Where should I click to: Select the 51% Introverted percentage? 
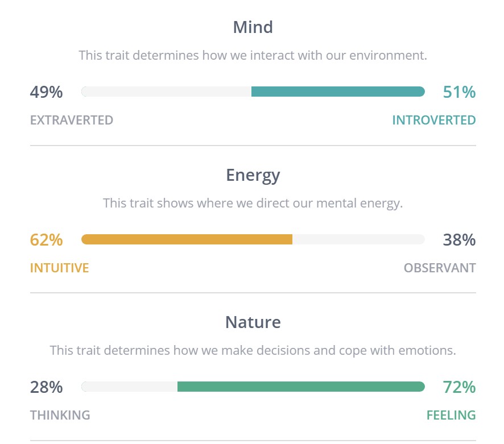[x=458, y=92]
